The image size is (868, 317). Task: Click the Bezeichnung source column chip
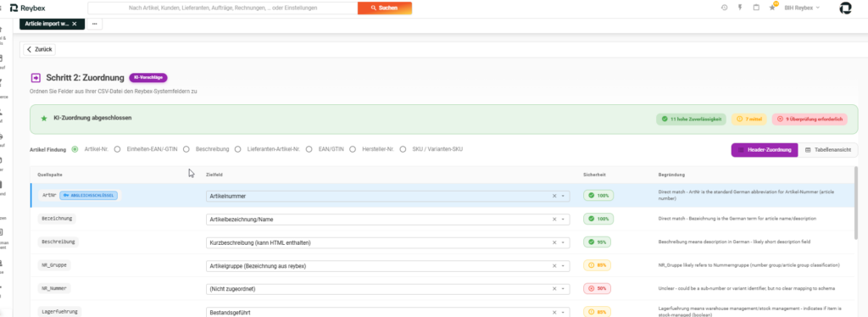pos(57,219)
